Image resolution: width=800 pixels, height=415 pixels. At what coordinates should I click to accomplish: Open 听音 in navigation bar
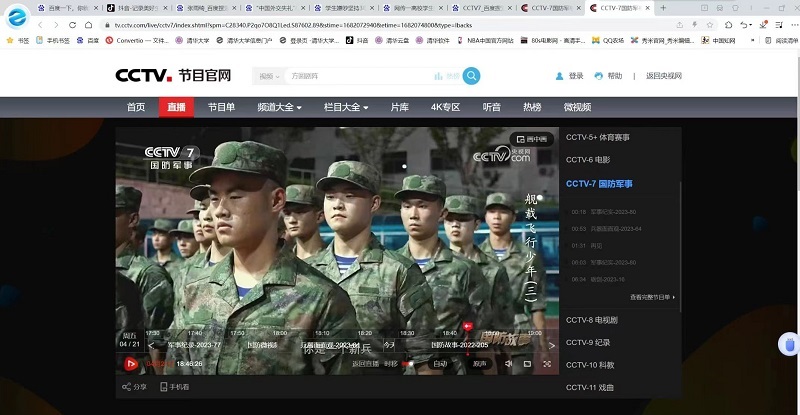tap(491, 107)
